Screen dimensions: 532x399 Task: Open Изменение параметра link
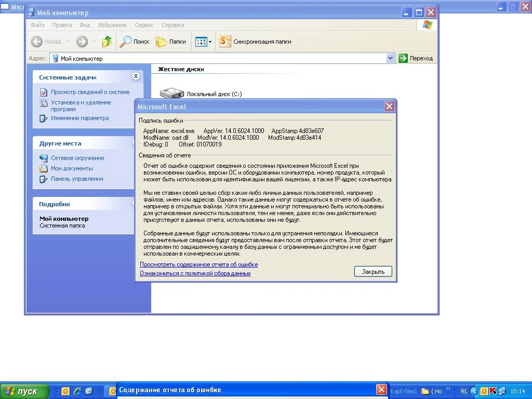(79, 118)
